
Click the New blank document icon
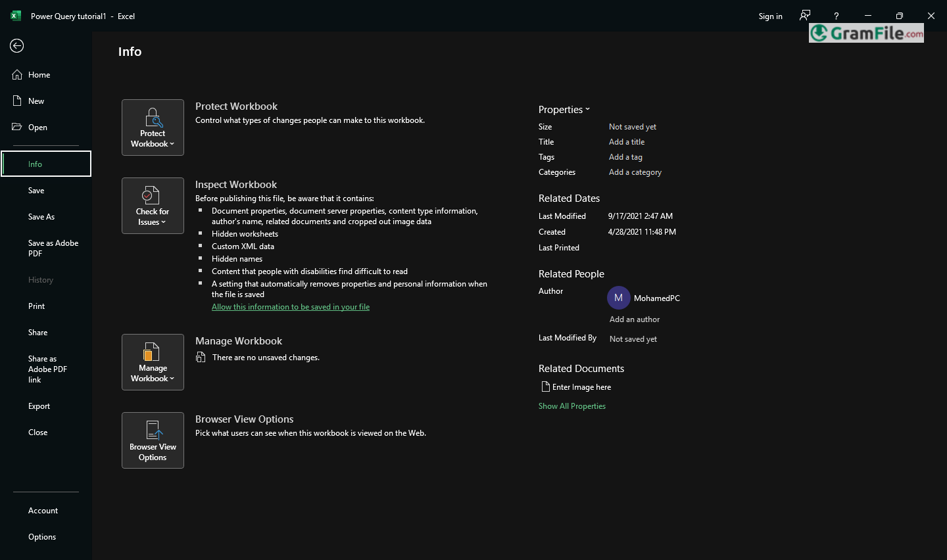[x=17, y=101]
